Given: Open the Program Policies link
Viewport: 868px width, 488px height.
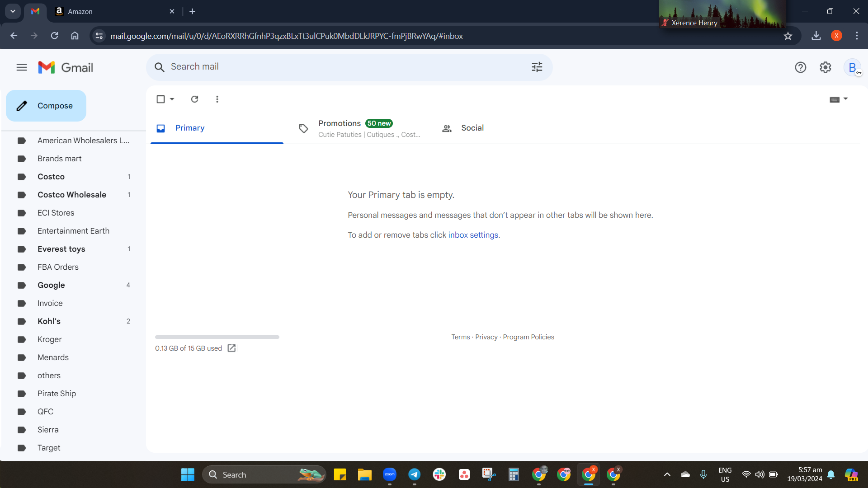Looking at the screenshot, I should coord(528,337).
